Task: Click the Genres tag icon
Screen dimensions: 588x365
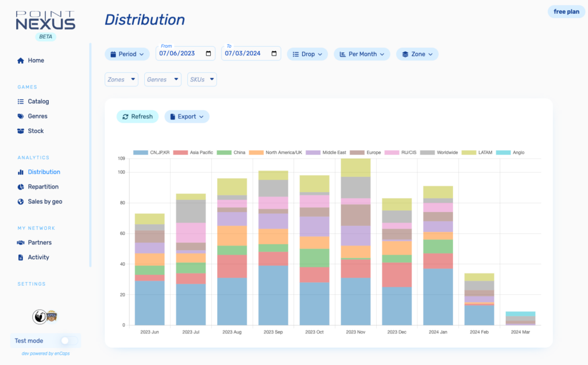Action: click(x=21, y=116)
